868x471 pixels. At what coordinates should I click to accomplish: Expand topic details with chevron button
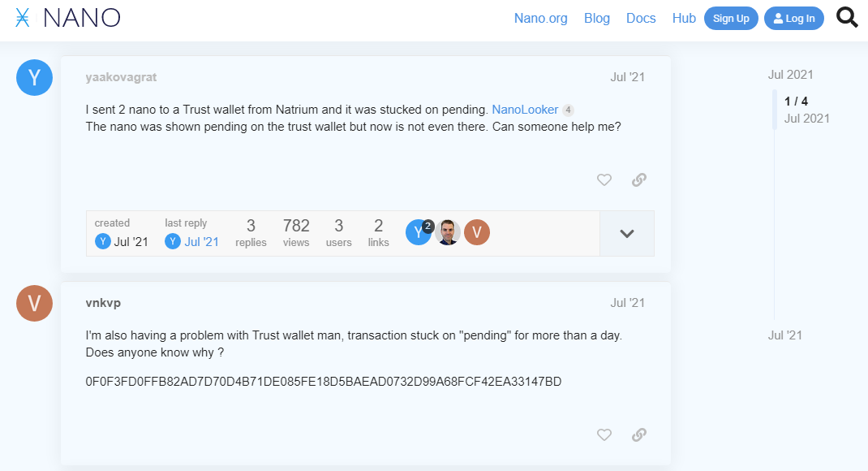[x=626, y=233]
